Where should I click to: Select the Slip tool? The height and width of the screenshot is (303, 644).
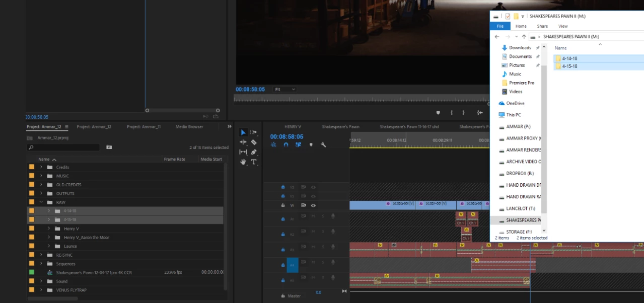click(243, 152)
